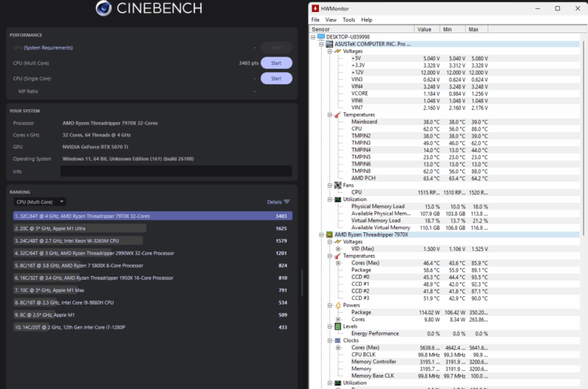This screenshot has width=588, height=389.
Task: Open the File menu in HWMonitor
Action: [315, 20]
